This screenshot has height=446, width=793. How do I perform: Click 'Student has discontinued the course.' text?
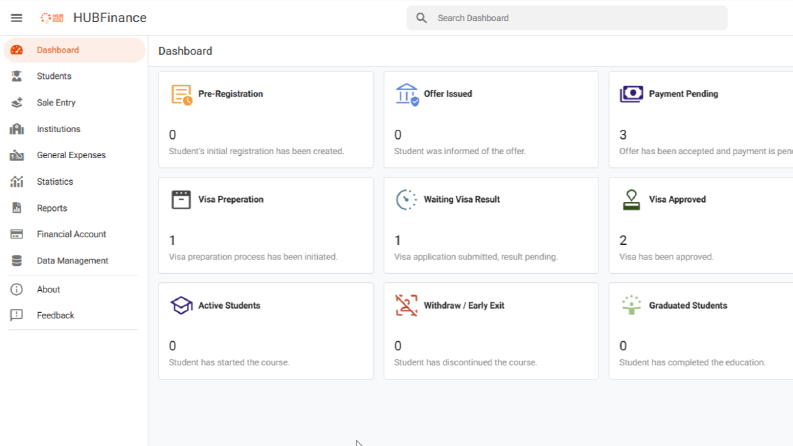(x=465, y=363)
